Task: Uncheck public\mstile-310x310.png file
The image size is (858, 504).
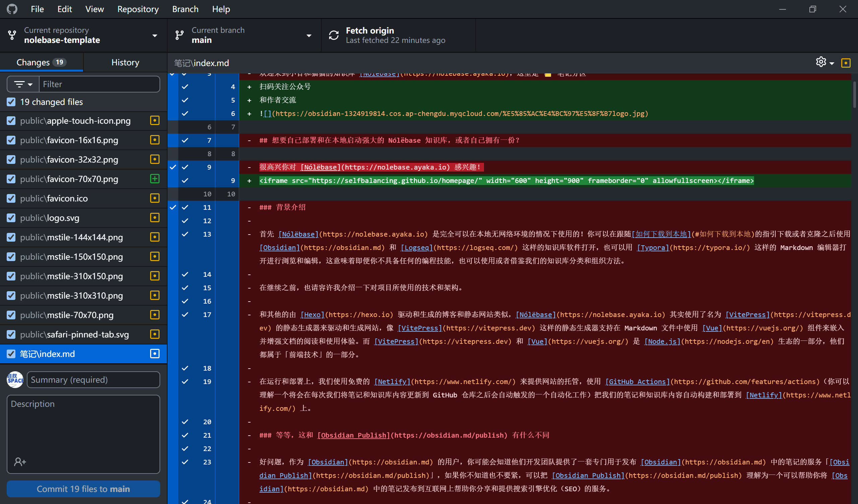Action: click(11, 295)
